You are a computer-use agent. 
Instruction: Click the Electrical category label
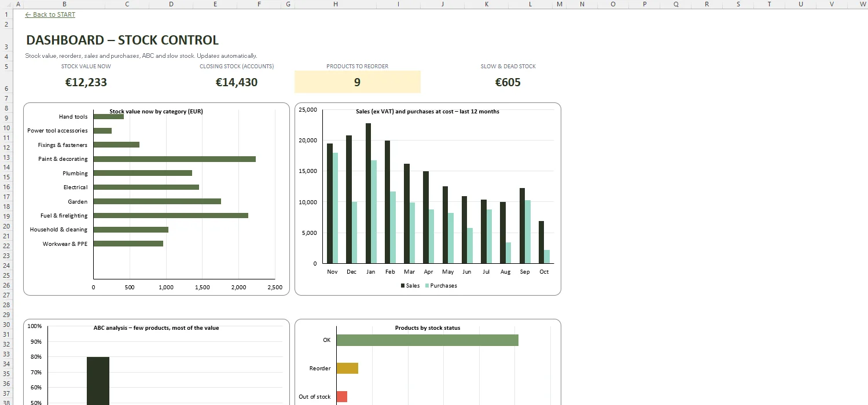[x=76, y=187]
